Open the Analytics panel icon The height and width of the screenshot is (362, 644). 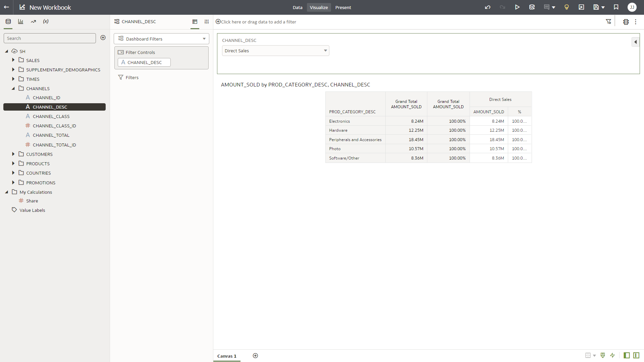tap(33, 21)
